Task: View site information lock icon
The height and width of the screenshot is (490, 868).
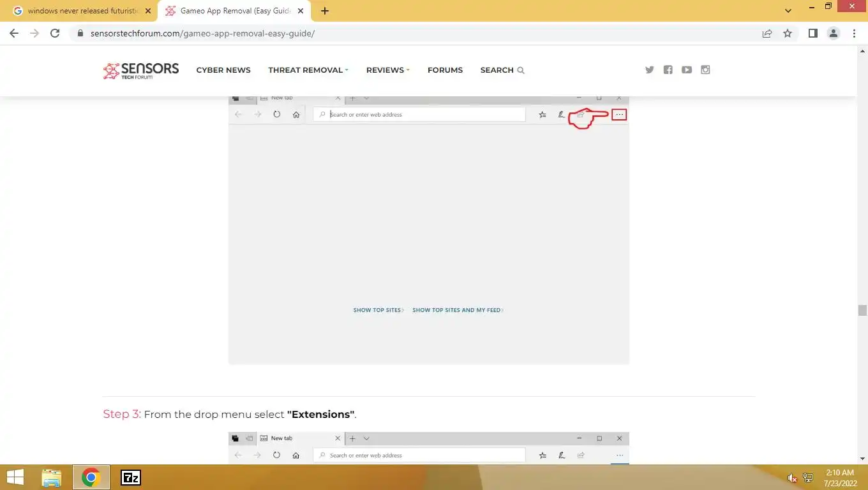Action: 80,33
